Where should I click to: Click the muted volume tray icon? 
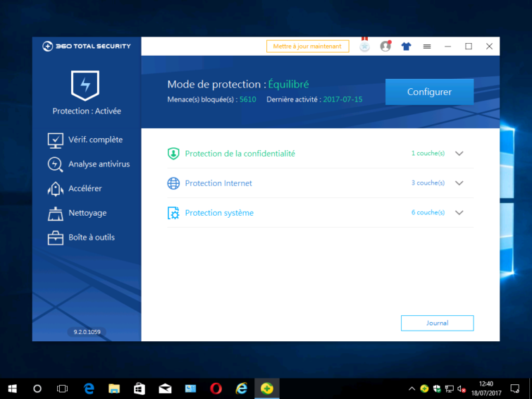coord(462,389)
